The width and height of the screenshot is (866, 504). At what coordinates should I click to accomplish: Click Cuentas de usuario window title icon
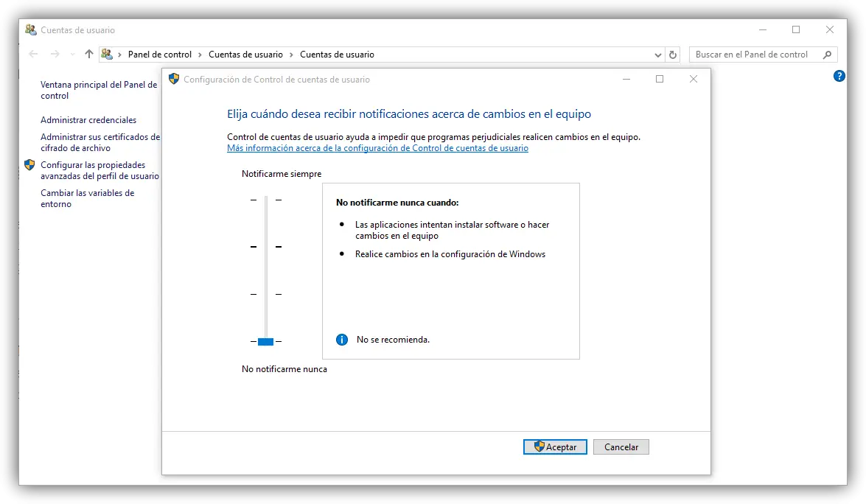(31, 29)
